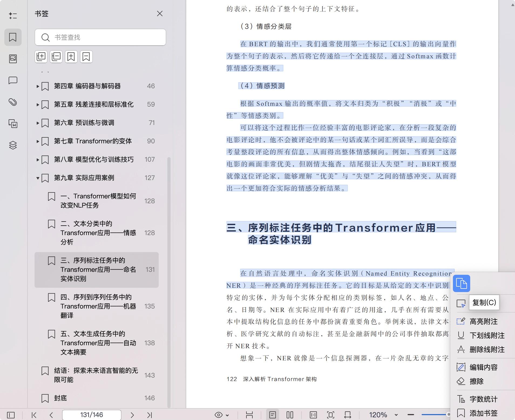The image size is (515, 420).
Task: Open bookmark 二、文本分类中的Transformer应用——情感分析
Action: pos(97,233)
